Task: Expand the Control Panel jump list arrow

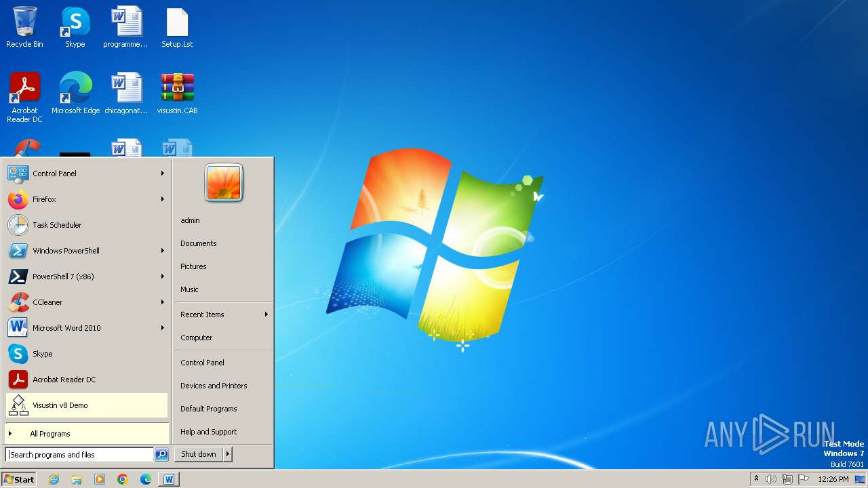Action: (x=163, y=174)
